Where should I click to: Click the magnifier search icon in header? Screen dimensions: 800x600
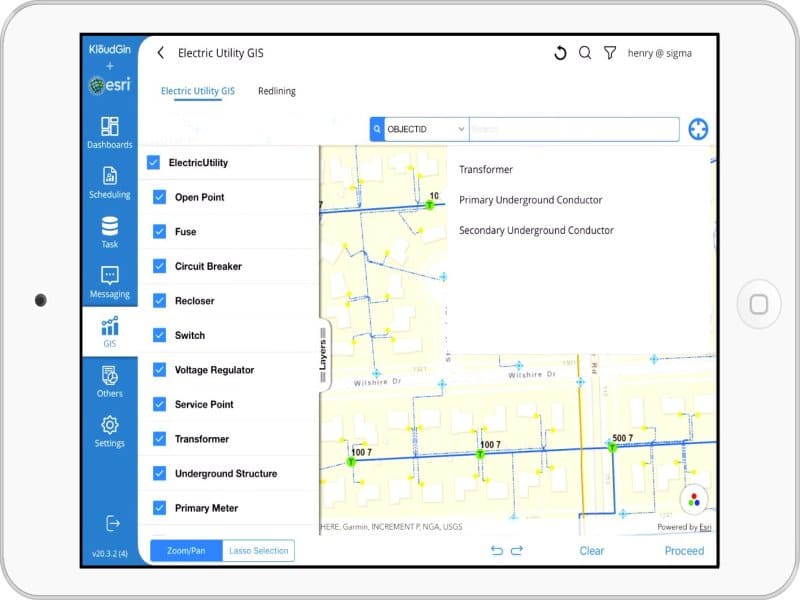point(585,53)
